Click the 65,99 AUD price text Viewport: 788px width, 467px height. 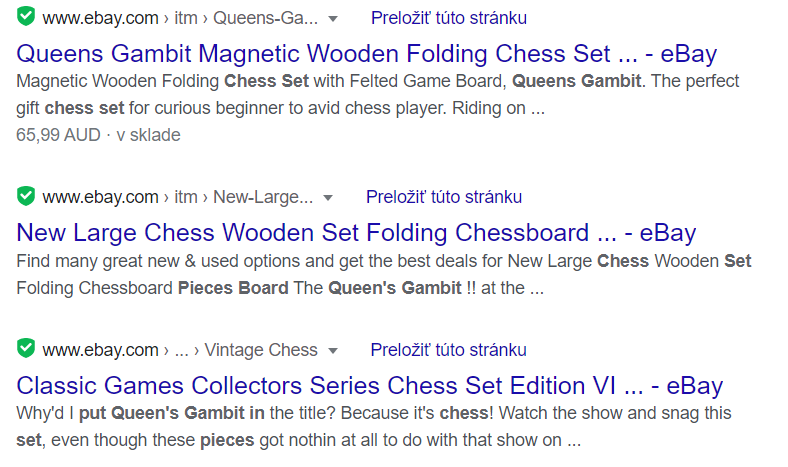click(58, 135)
